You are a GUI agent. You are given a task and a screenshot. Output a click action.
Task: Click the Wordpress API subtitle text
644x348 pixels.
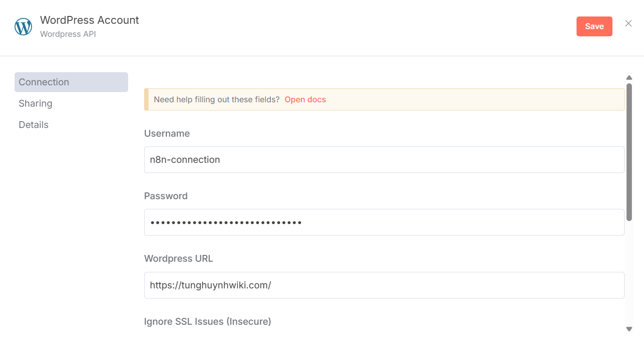67,34
